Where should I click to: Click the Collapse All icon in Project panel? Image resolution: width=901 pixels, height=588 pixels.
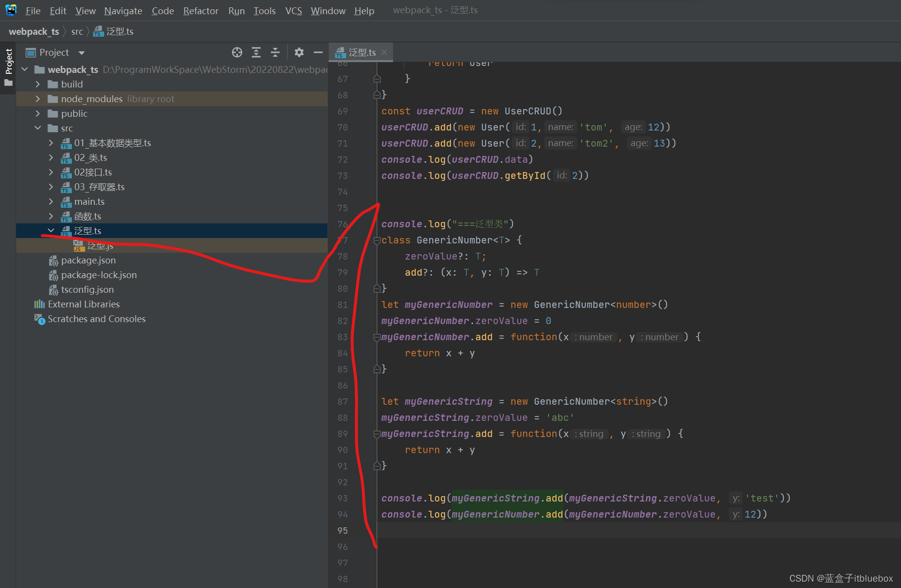275,52
